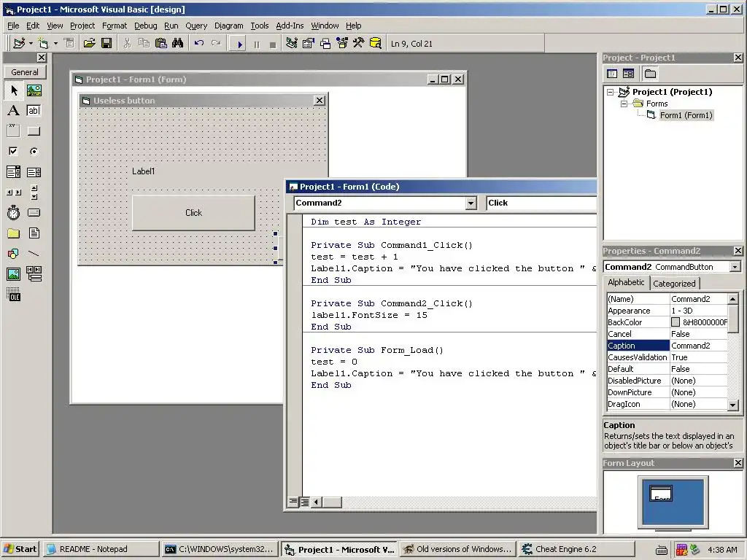
Task: Click the Find binoculars toolbar icon
Action: 178,43
